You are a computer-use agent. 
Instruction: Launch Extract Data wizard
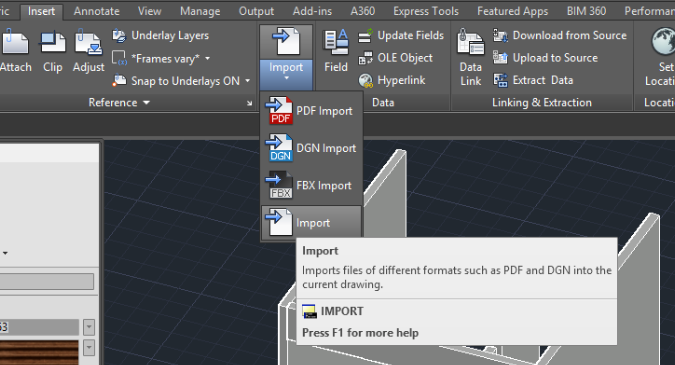click(533, 80)
